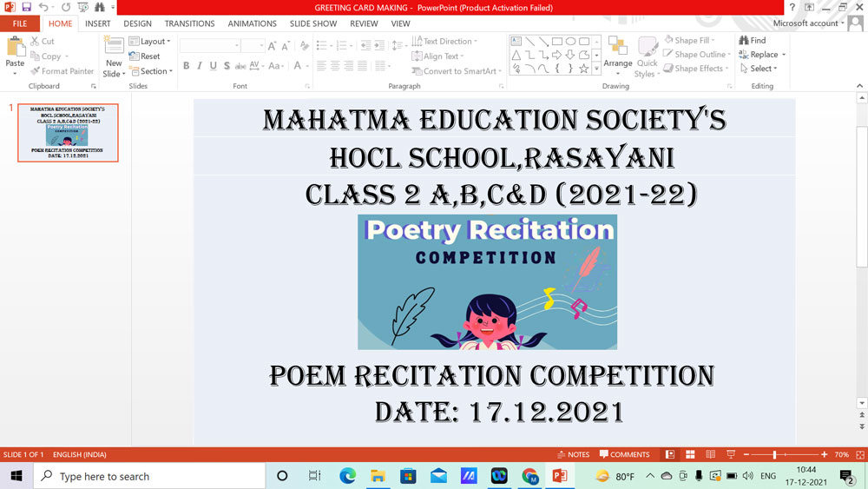This screenshot has width=868, height=489.
Task: Open the Select dropdown in Editing
Action: pyautogui.click(x=762, y=69)
